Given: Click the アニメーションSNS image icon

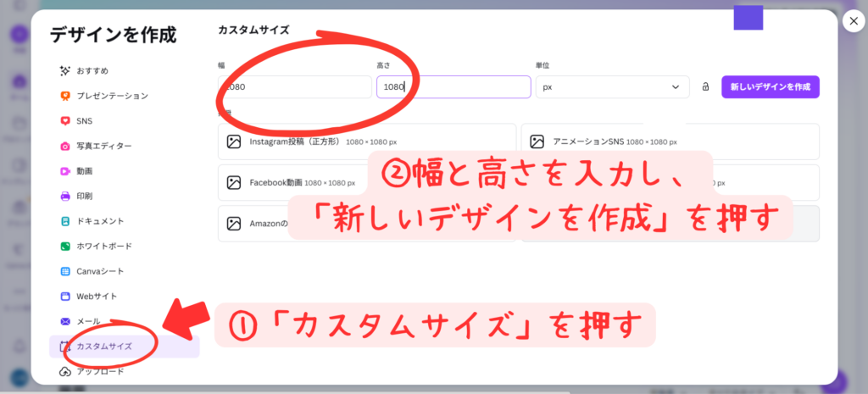Looking at the screenshot, I should coord(537,142).
